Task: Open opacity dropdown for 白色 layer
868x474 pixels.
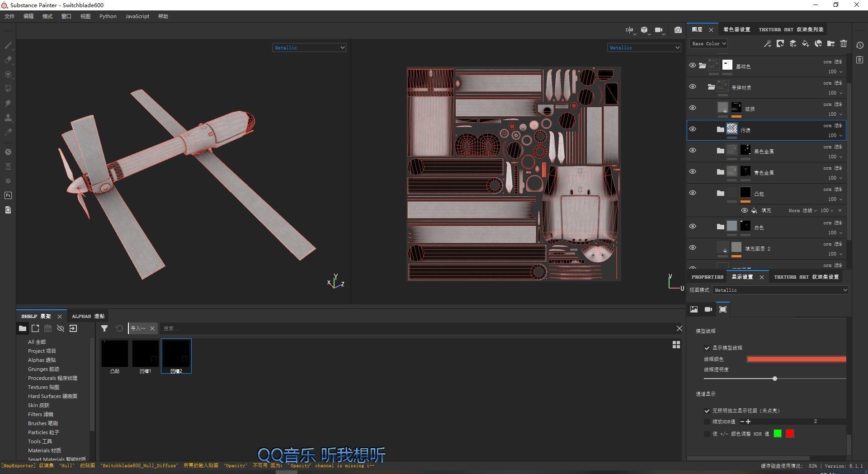Action: [835, 232]
